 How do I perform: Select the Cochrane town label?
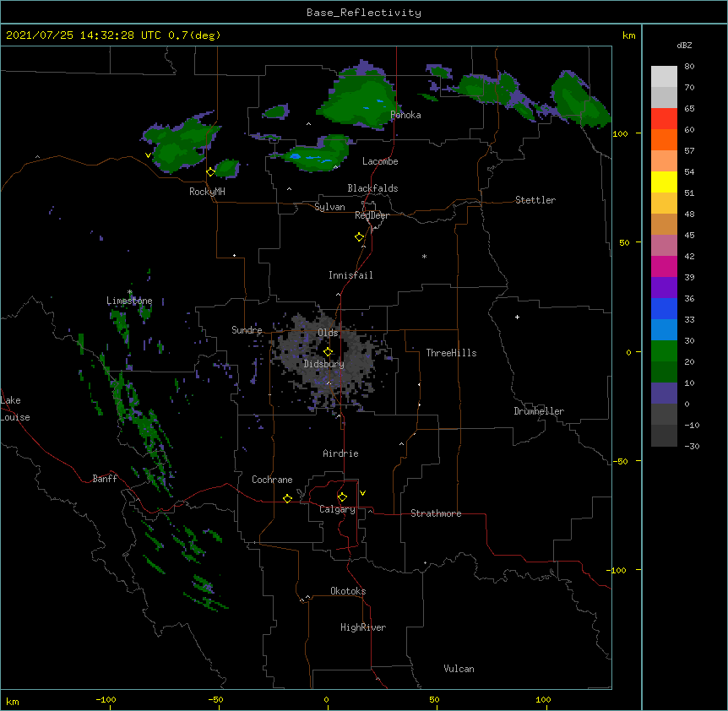[272, 480]
